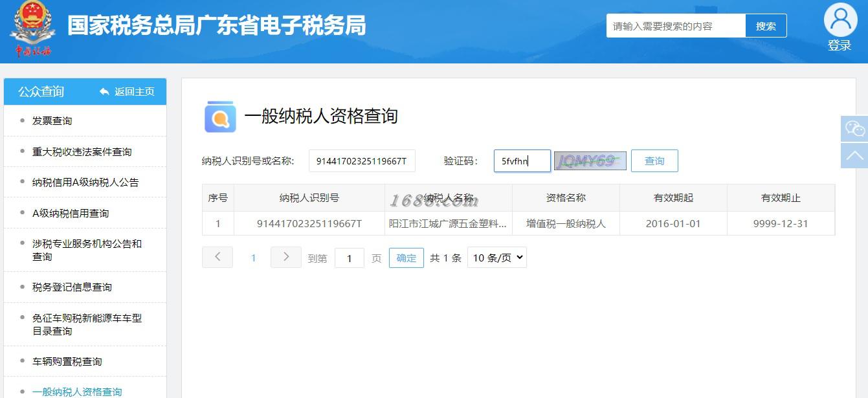868x398 pixels.
Task: Click the 公众查询 panel heading
Action: (41, 92)
